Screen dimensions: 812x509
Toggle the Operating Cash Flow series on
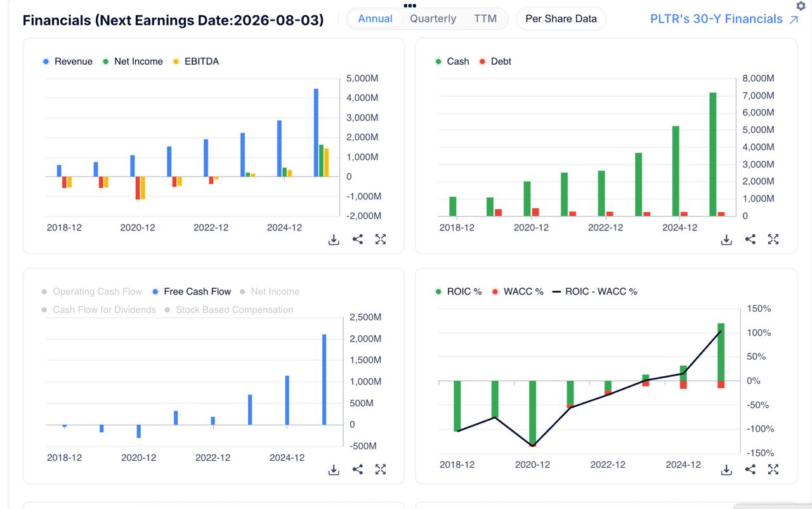(x=92, y=292)
